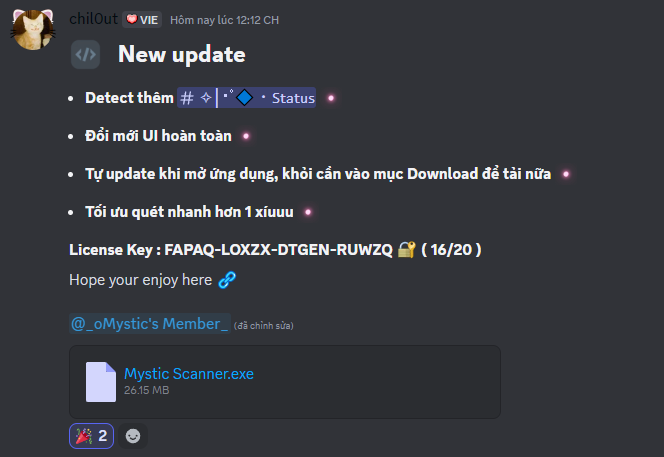
Task: Click pink dot emoji after Status mention
Action: (331, 98)
